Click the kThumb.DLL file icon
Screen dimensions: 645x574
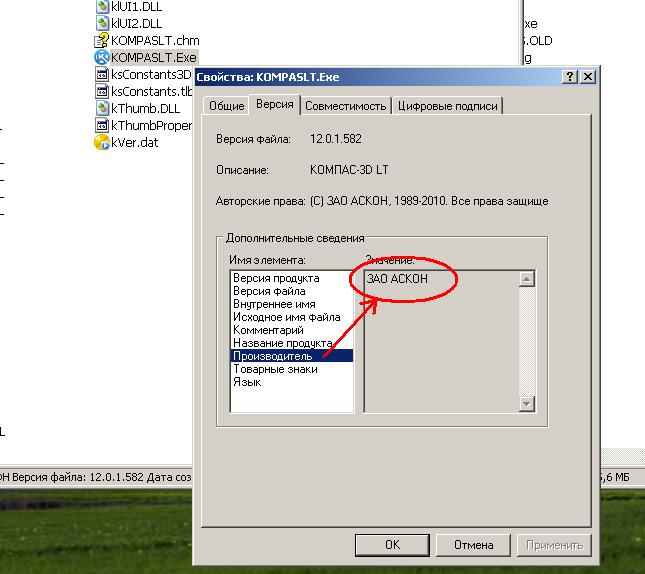101,108
